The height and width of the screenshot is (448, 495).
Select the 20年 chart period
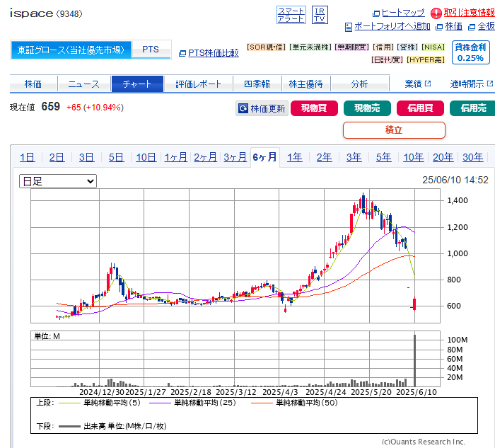tap(443, 157)
